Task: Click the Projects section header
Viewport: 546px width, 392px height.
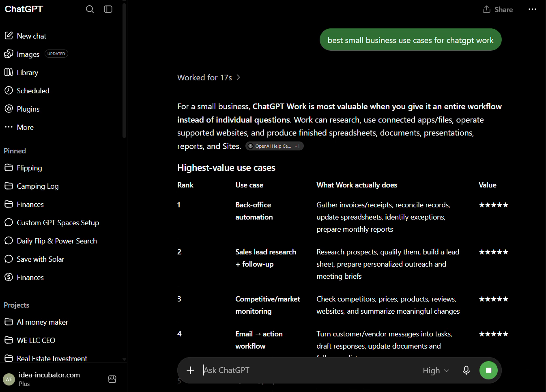Action: [x=17, y=305]
